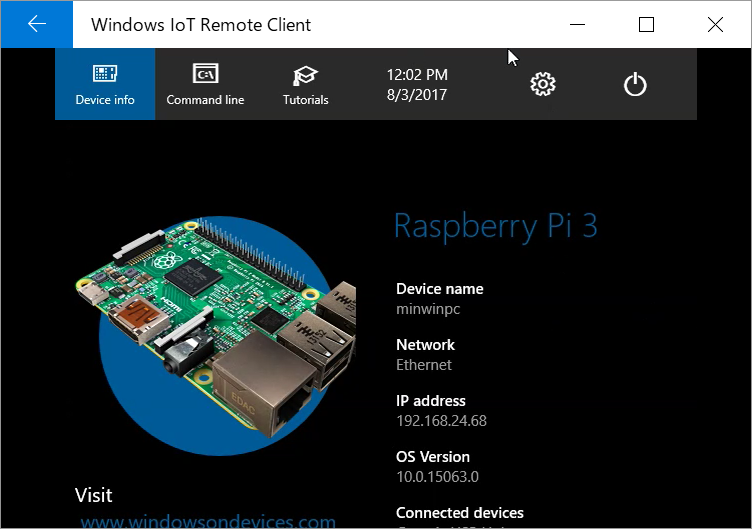Image resolution: width=752 pixels, height=529 pixels.
Task: Click the OS Version label
Action: click(x=433, y=457)
